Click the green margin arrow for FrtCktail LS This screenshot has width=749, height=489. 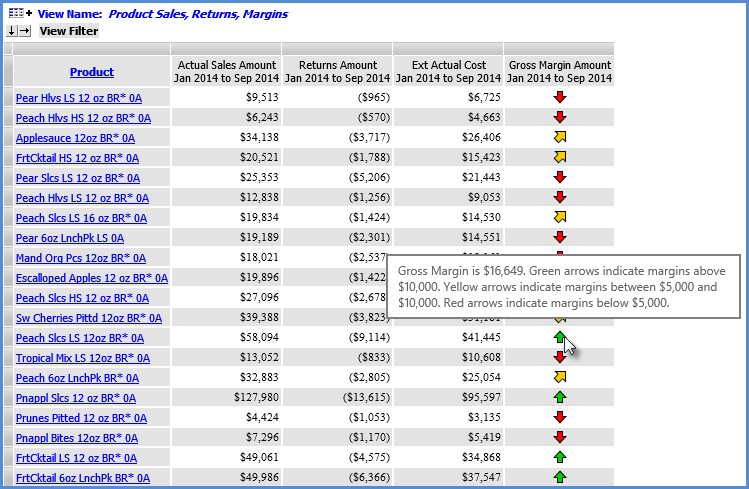point(559,457)
